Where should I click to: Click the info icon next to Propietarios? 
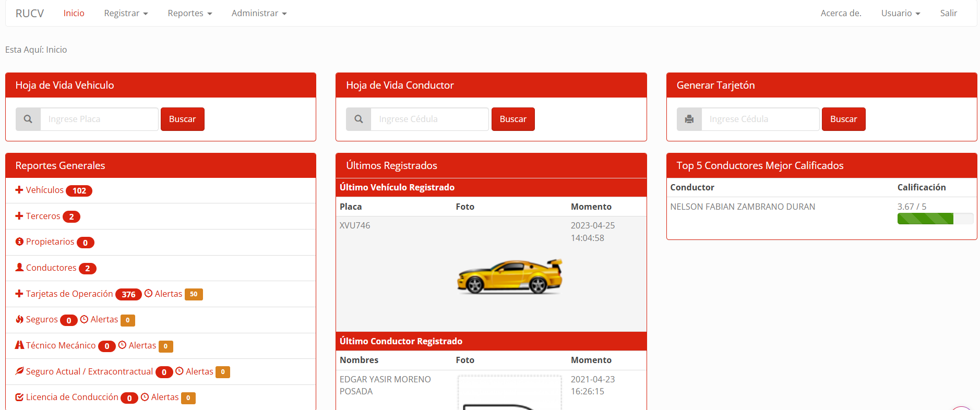(19, 242)
